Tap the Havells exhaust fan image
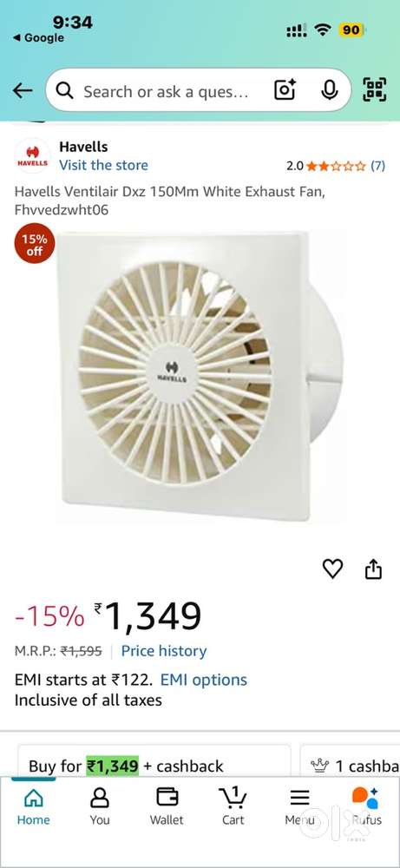 click(200, 375)
